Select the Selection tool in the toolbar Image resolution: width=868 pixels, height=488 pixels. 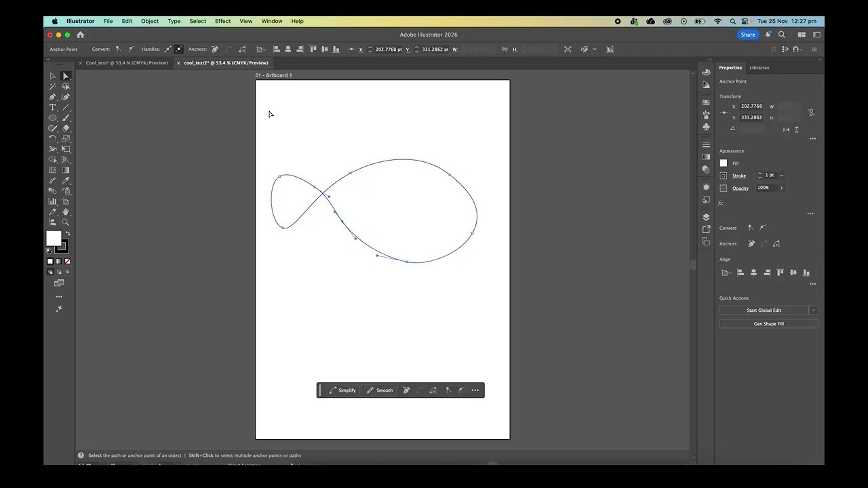52,76
